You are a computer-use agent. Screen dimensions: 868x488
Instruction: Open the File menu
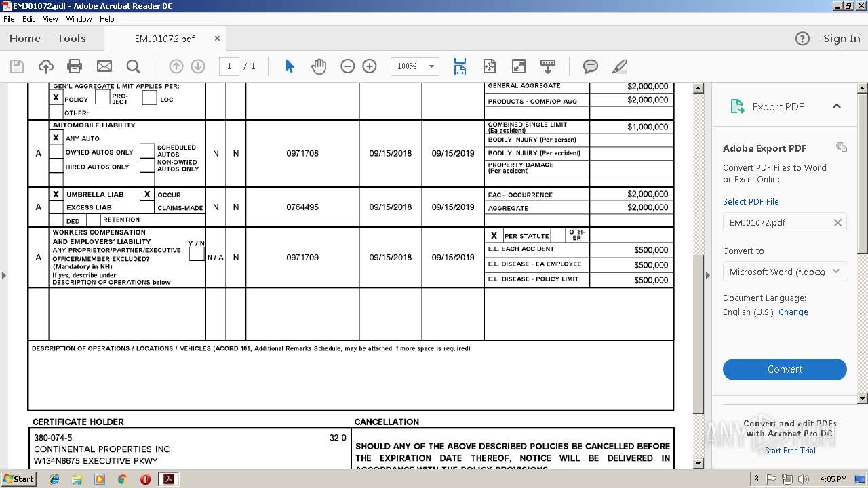pos(9,19)
